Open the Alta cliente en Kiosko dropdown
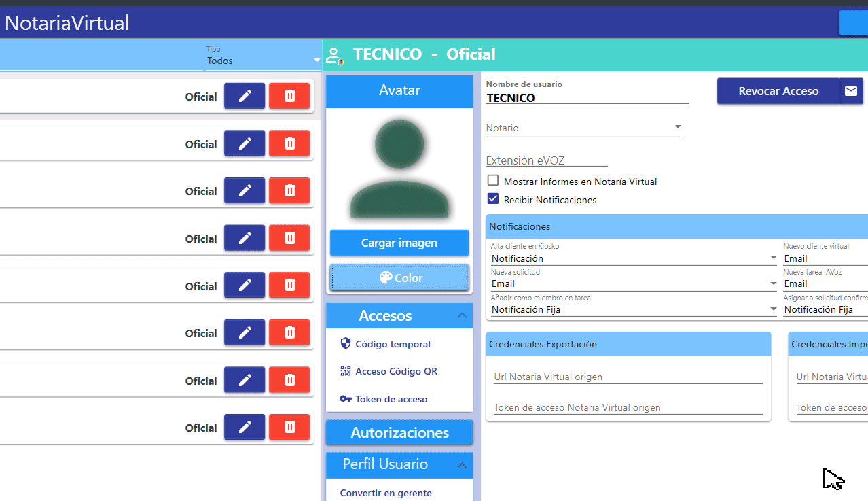This screenshot has height=501, width=868. [634, 258]
